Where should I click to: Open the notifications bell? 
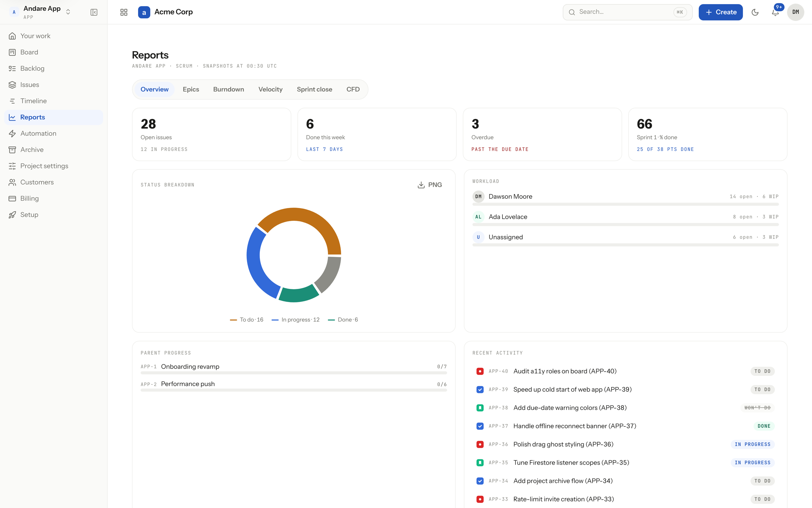click(775, 12)
